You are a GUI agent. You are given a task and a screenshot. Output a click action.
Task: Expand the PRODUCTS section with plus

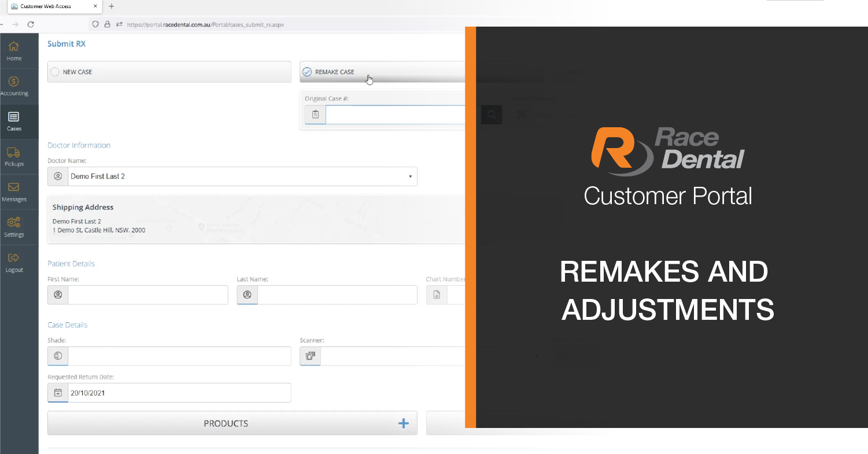404,423
